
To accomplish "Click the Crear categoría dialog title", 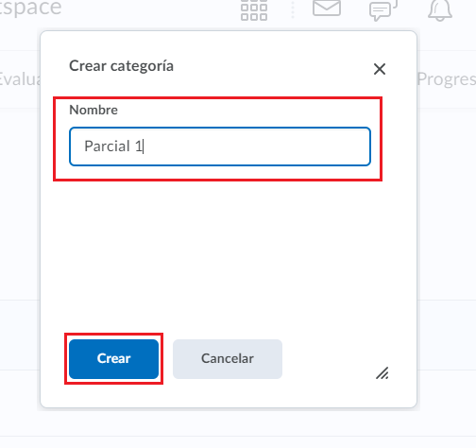I will tap(121, 66).
